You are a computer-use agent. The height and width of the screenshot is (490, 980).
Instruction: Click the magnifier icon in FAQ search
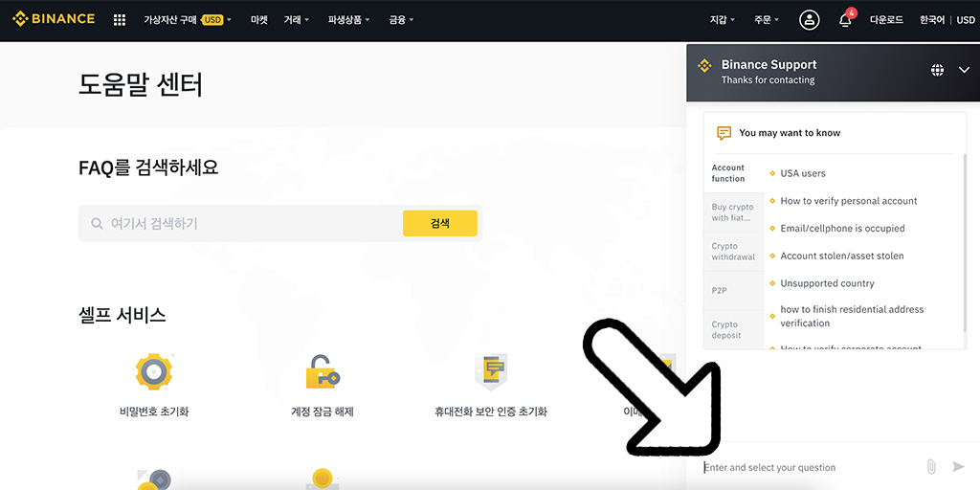97,223
